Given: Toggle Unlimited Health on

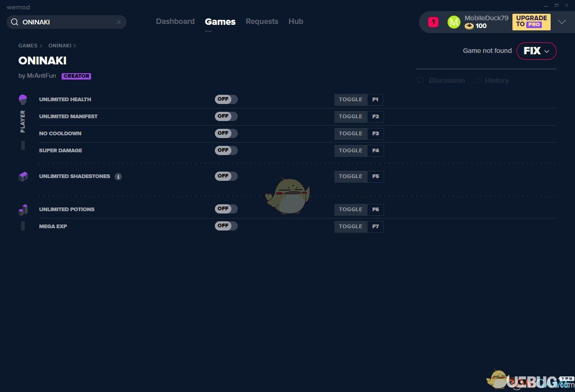Looking at the screenshot, I should pyautogui.click(x=226, y=99).
